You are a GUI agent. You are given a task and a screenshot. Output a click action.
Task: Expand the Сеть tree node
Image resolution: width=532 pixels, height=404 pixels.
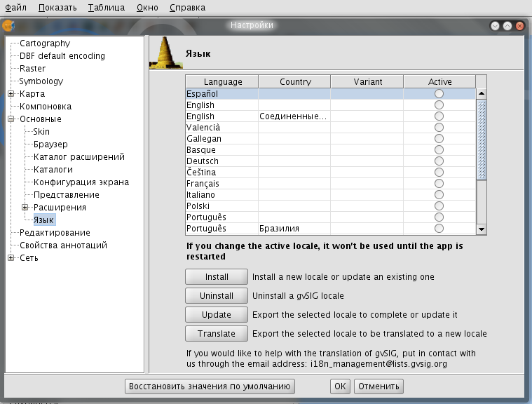[x=11, y=257]
